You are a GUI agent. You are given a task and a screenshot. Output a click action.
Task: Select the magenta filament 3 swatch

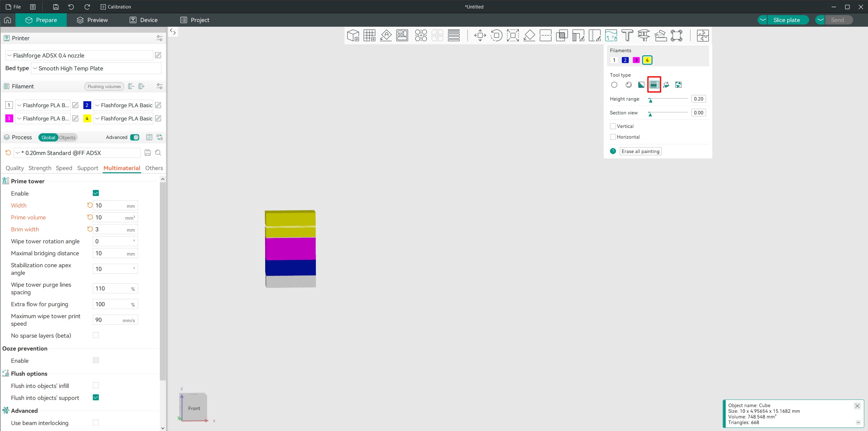636,60
